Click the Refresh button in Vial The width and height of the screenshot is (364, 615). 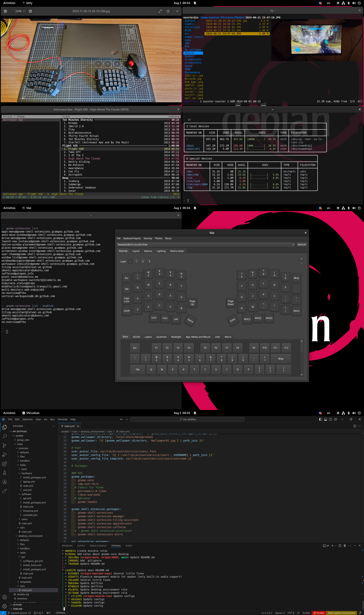(302, 244)
